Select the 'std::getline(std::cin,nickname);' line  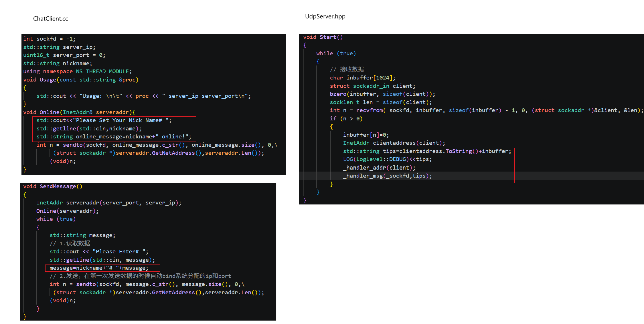click(x=89, y=129)
